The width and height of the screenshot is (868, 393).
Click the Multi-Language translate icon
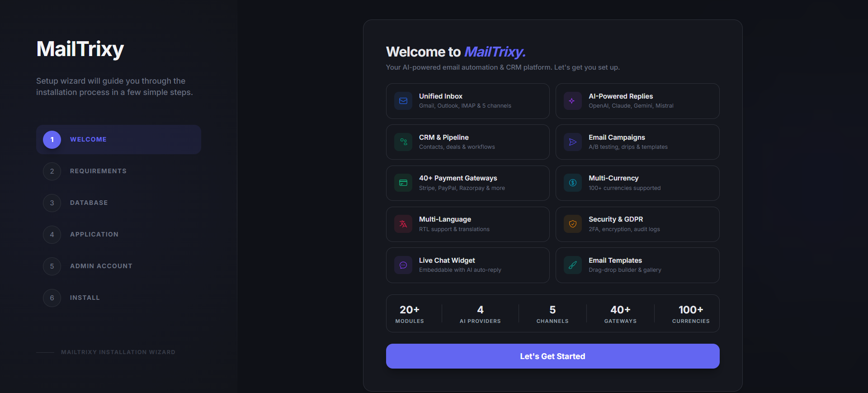[403, 224]
